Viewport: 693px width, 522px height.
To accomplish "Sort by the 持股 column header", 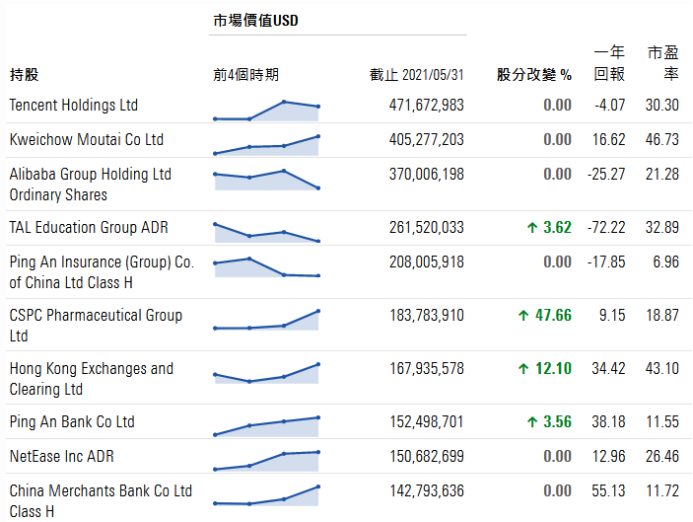I will coord(24,75).
